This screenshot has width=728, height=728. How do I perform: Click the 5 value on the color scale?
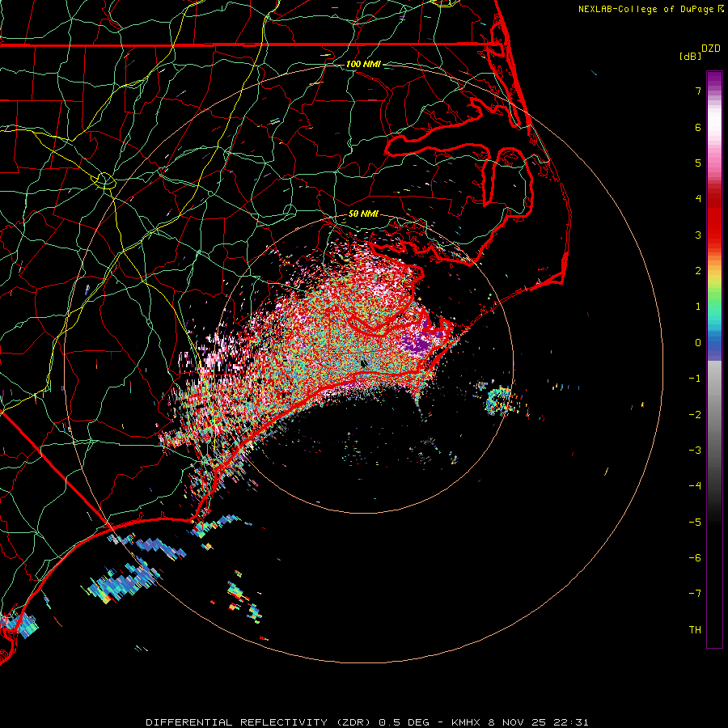coord(698,163)
